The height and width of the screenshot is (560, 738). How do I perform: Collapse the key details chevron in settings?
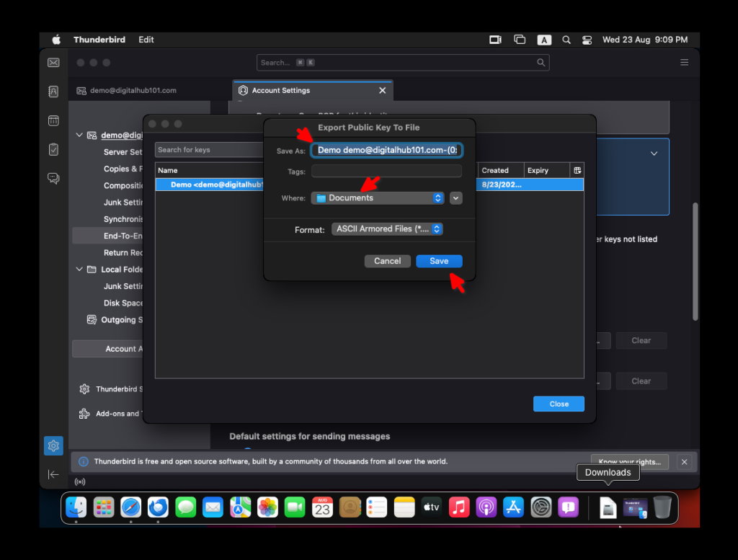[x=654, y=154]
